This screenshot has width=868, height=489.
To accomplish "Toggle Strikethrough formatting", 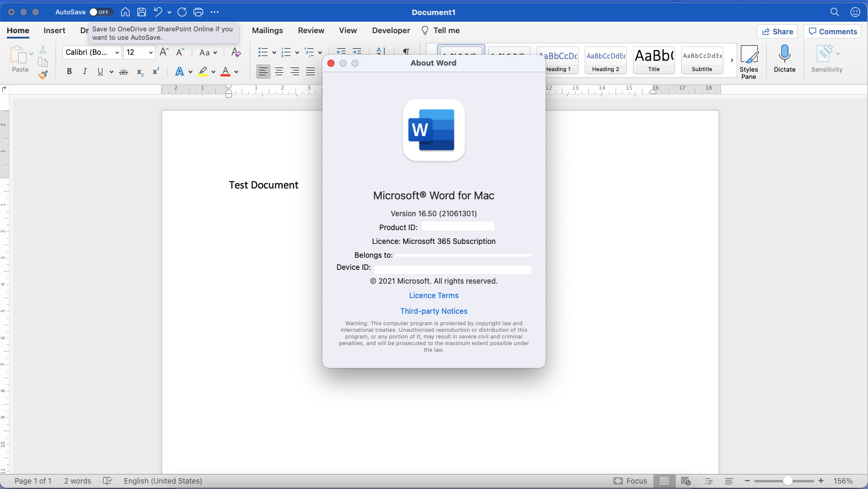I will (x=124, y=72).
